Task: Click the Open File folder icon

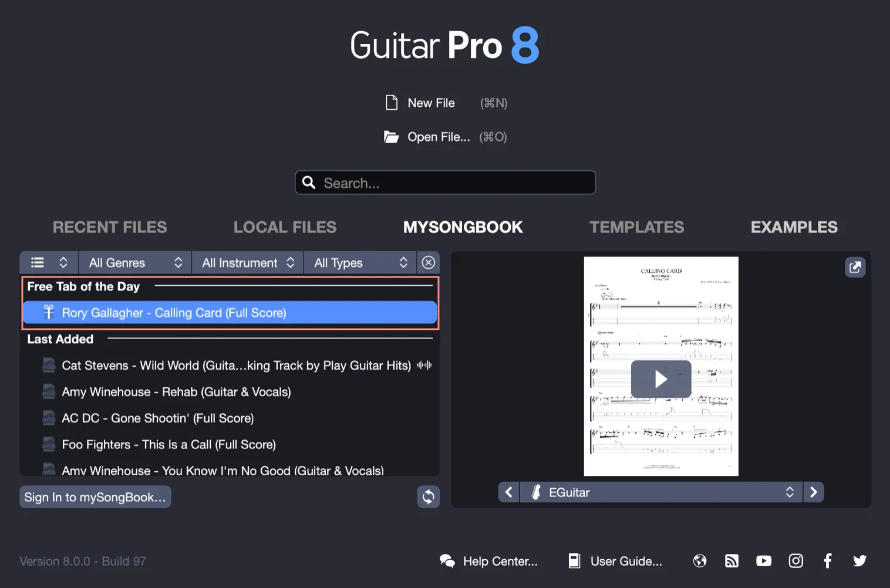Action: [392, 137]
